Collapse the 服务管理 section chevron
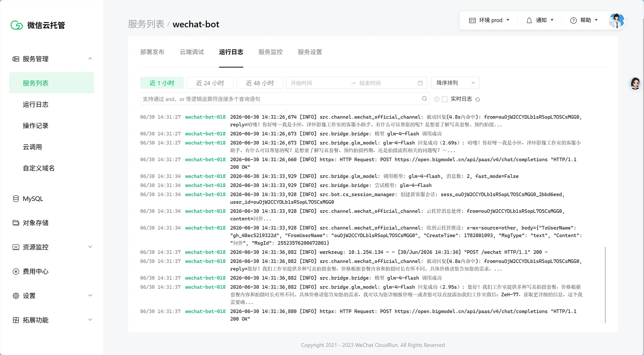 tap(90, 58)
